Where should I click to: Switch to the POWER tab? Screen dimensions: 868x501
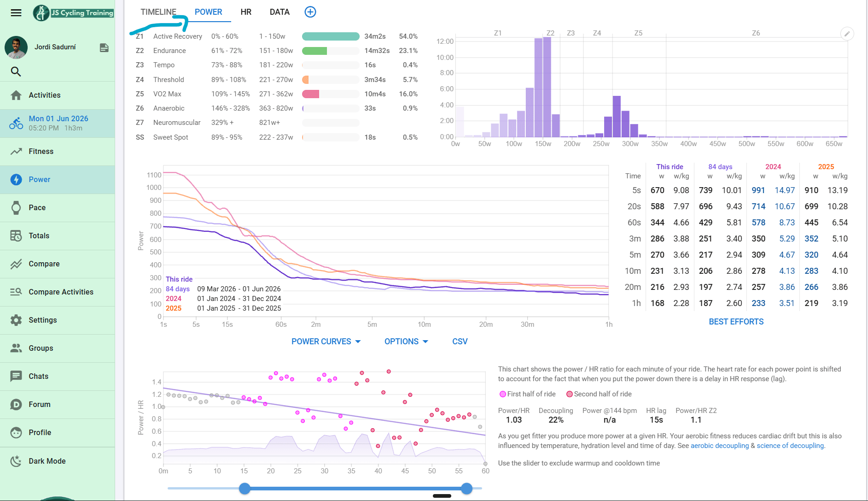208,12
